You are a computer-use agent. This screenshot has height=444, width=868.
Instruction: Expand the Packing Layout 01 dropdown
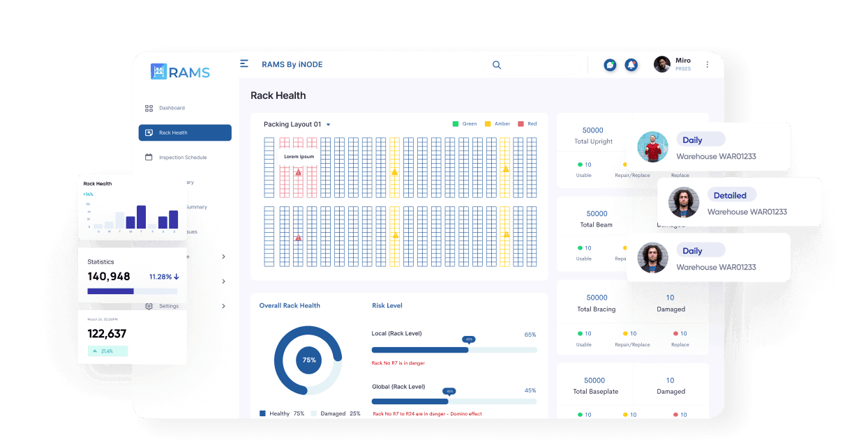coord(328,125)
